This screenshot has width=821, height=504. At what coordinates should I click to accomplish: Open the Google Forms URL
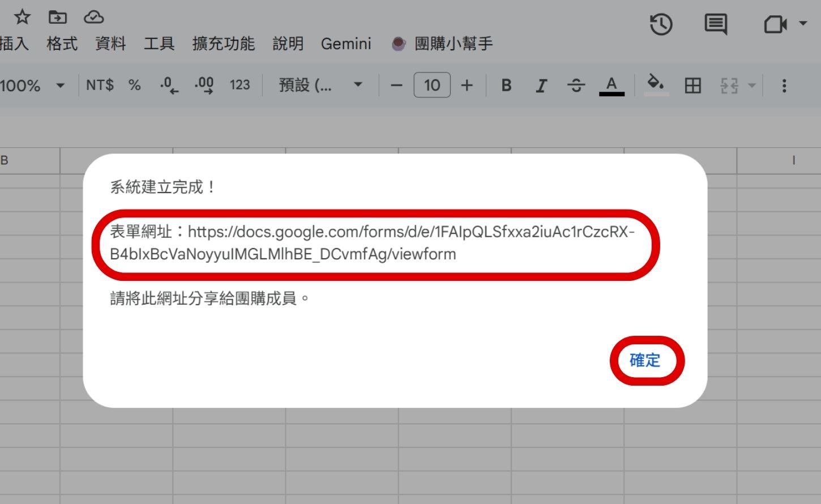pos(374,242)
